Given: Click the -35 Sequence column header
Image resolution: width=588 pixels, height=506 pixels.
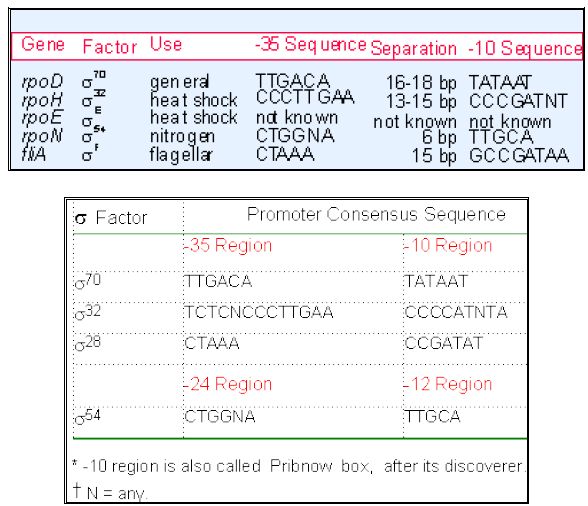Looking at the screenshot, I should (x=310, y=44).
